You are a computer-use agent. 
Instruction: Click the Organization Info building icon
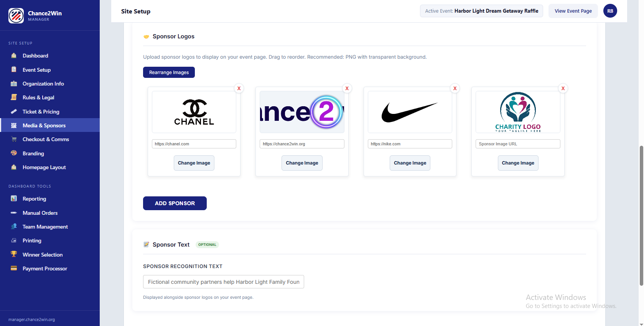[14, 84]
